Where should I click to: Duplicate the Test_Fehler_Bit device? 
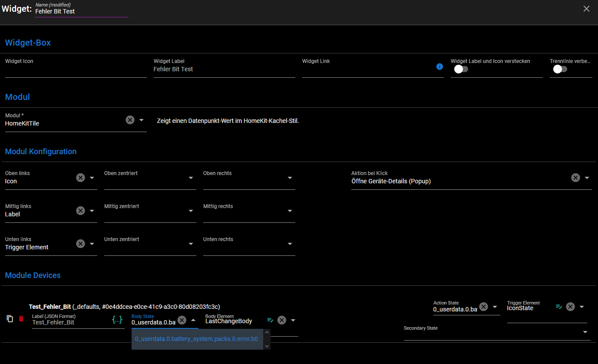(10, 319)
